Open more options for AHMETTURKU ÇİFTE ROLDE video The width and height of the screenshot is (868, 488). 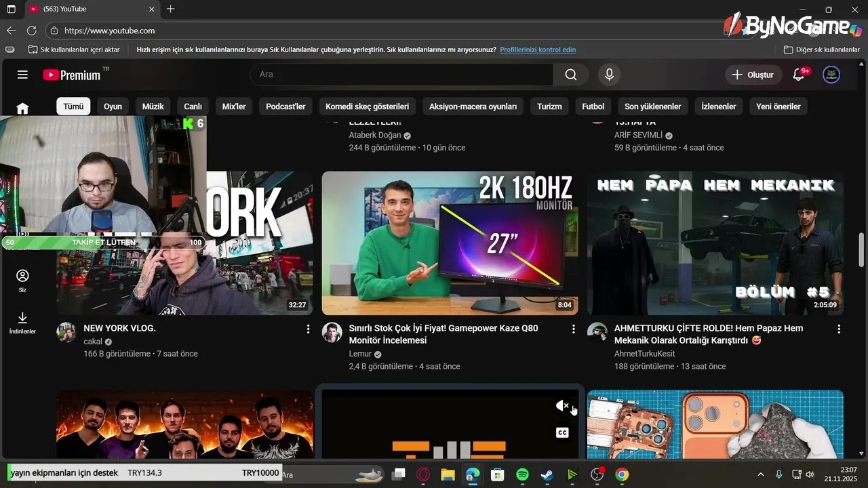(x=839, y=329)
